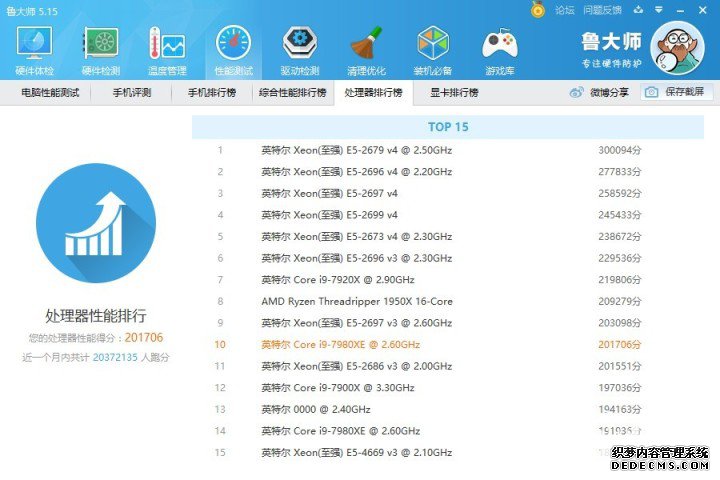The image size is (720, 480).
Task: Open 装机必备 essential software cube icon
Action: [433, 51]
